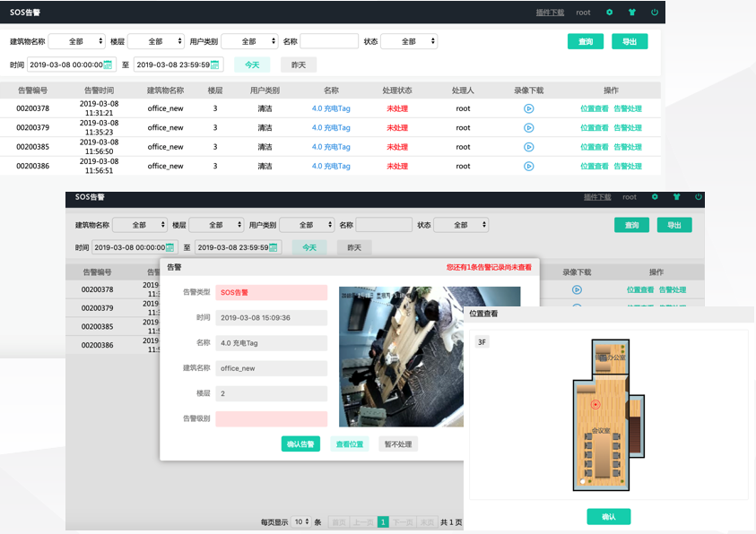Click 位置查看 for alarm 00200386
Screen dimensions: 756x534
(x=594, y=166)
